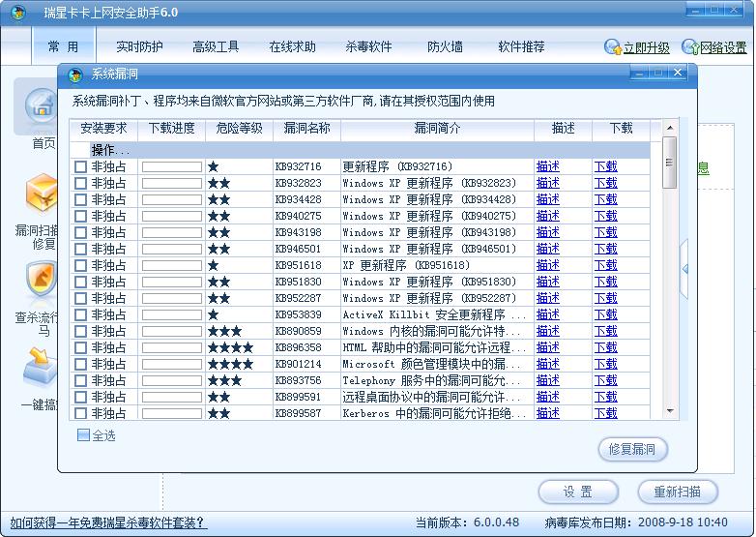The width and height of the screenshot is (756, 537).
Task: Check the box for KB940275
Action: point(80,216)
